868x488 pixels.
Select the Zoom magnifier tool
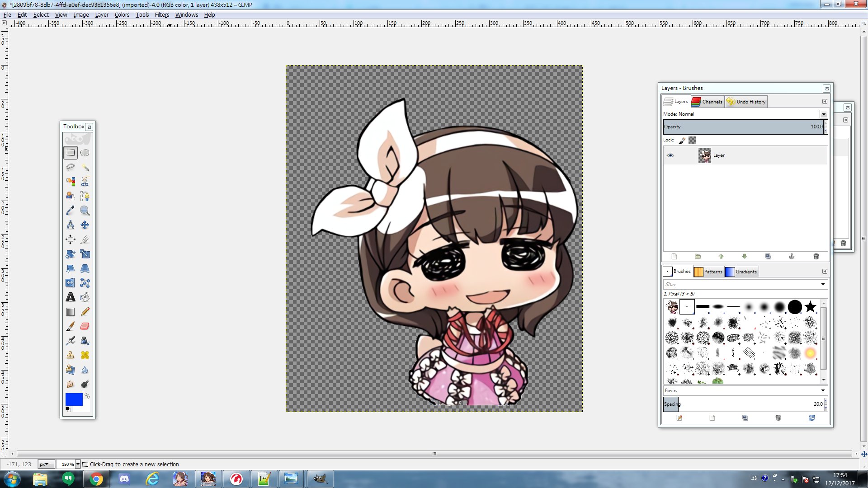pos(85,211)
